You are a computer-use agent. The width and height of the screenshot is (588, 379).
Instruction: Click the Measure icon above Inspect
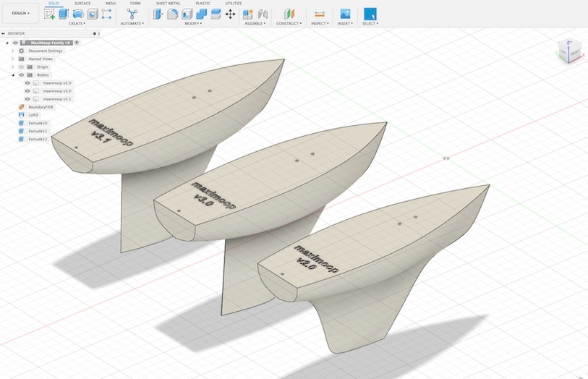point(320,14)
